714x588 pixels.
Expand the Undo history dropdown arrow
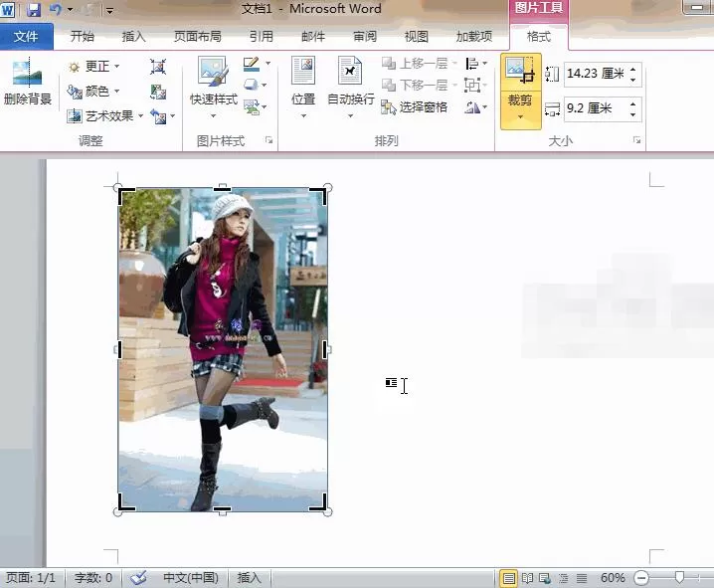tap(71, 9)
